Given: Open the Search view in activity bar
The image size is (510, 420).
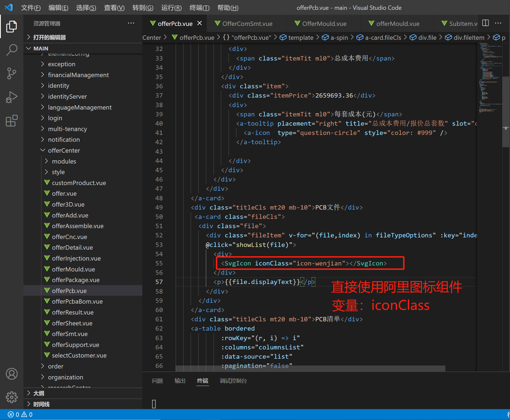Looking at the screenshot, I should [11, 50].
